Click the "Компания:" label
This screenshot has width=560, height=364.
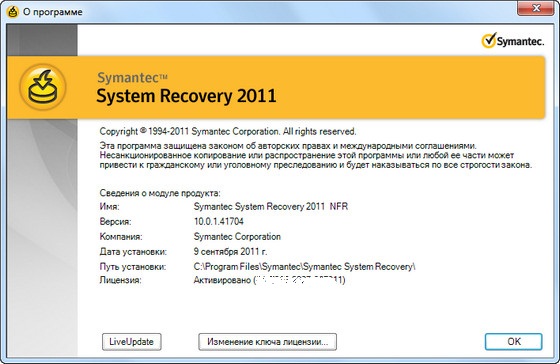(121, 236)
